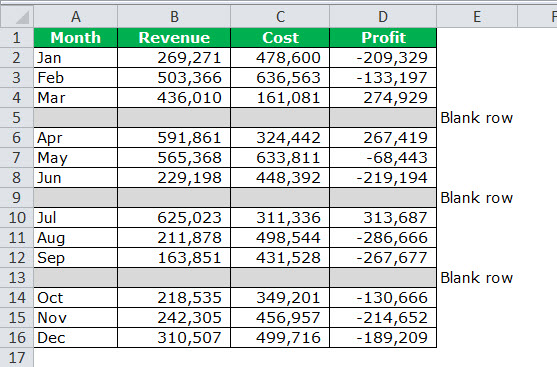Click the Revenue header cell
557x367 pixels.
click(174, 38)
